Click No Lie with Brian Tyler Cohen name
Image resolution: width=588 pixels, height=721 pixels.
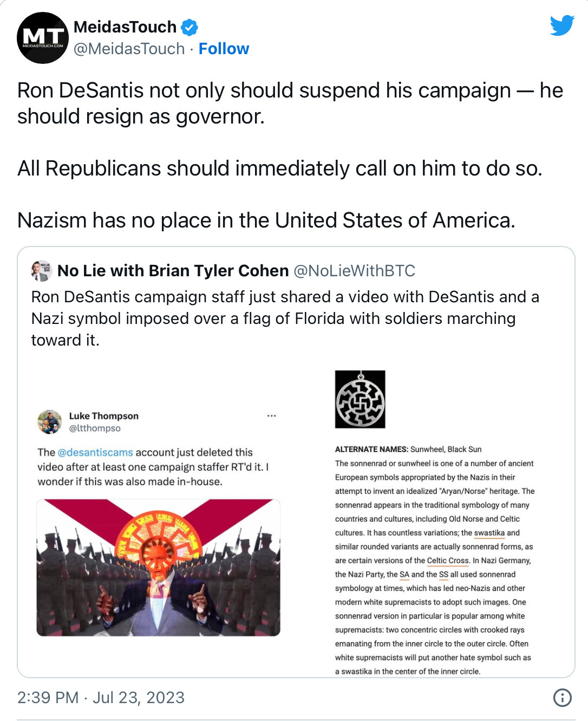click(x=173, y=271)
